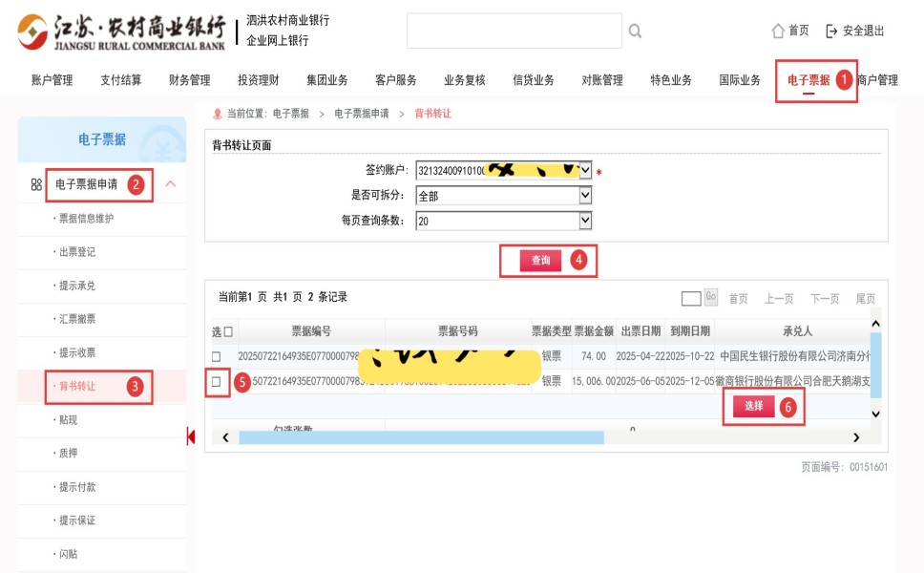This screenshot has width=924, height=573.
Task: Click the home (首页) house icon
Action: 777,31
